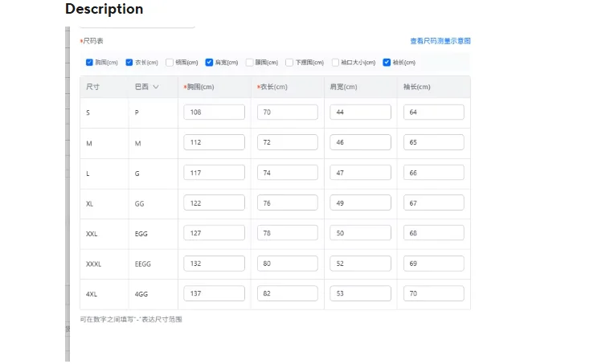Image resolution: width=610 pixels, height=364 pixels.
Task: Edit sleeve field with value 69
Action: point(434,264)
